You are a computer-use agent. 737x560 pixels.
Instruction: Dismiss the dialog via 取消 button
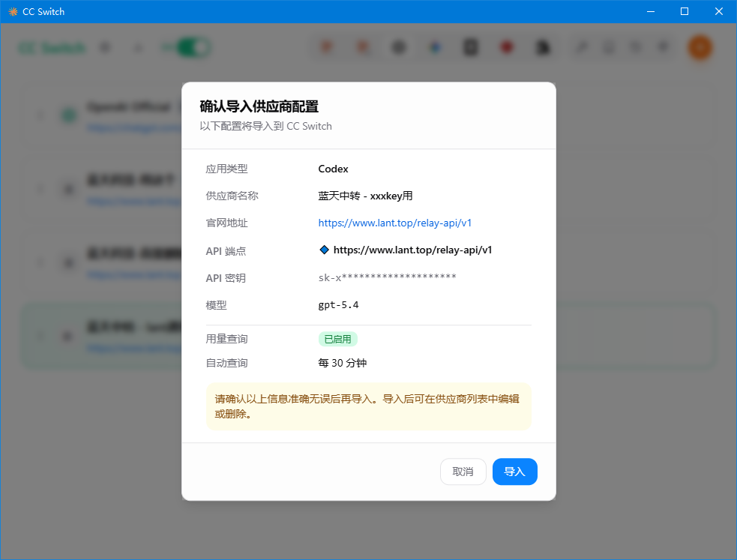463,472
